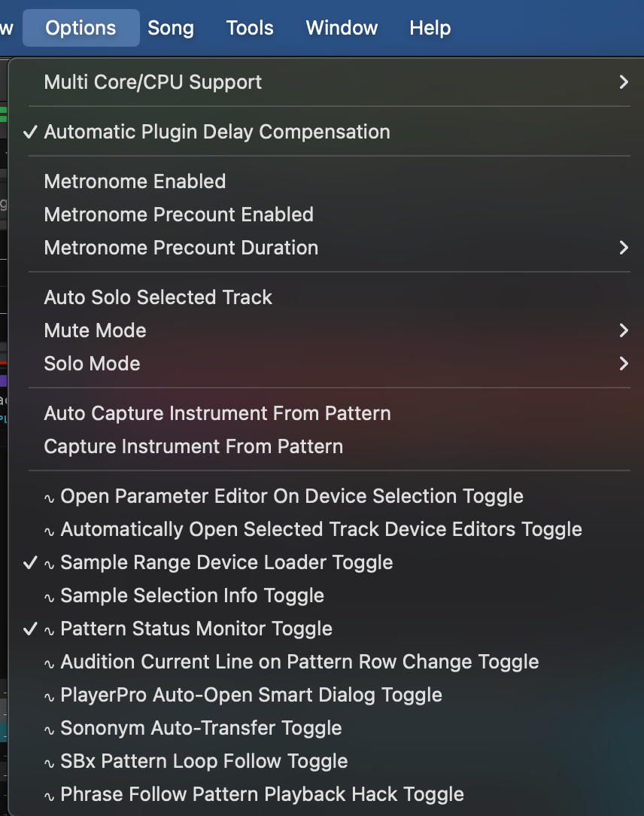Viewport: 644px width, 816px height.
Task: Enable Metronome Precount
Action: 179,215
